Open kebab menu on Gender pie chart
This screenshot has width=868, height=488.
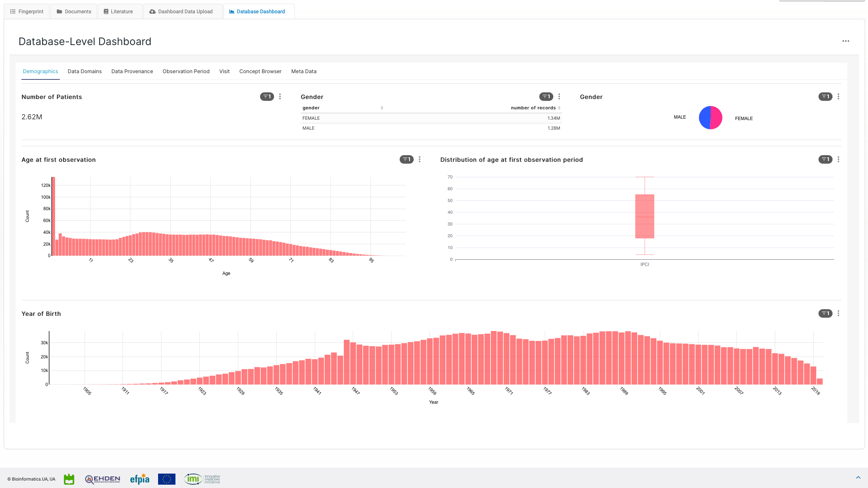(x=838, y=96)
